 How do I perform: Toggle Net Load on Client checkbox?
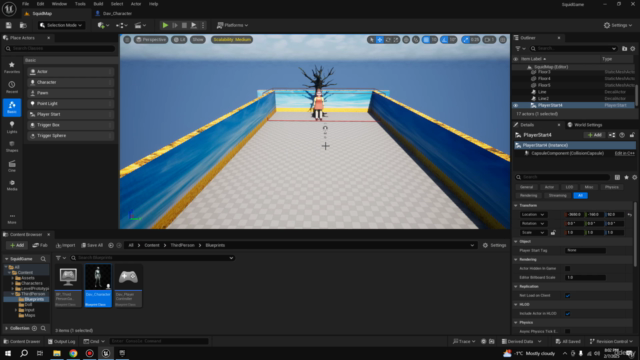[567, 296]
